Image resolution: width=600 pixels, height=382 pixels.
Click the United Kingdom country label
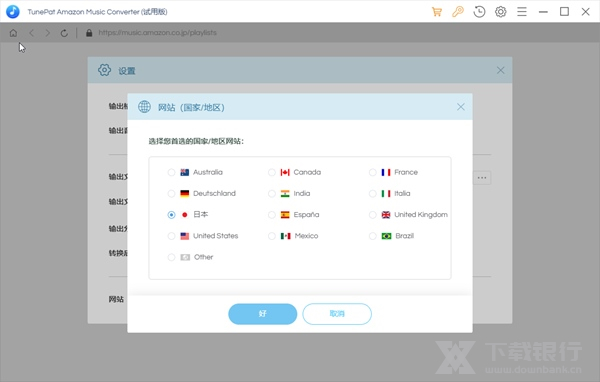[421, 215]
